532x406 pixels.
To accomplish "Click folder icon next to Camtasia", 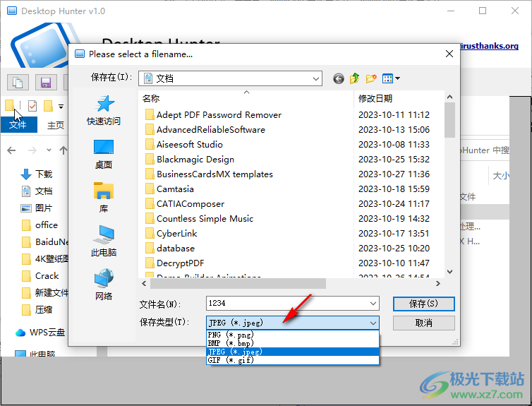I will click(150, 189).
